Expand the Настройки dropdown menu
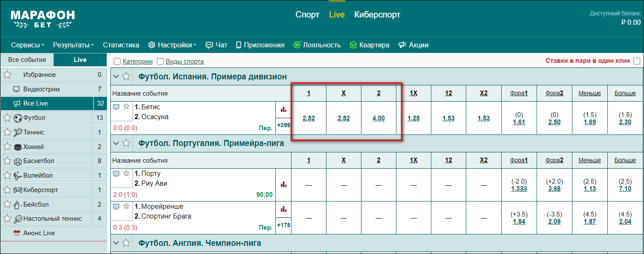The image size is (644, 254). coord(172,45)
